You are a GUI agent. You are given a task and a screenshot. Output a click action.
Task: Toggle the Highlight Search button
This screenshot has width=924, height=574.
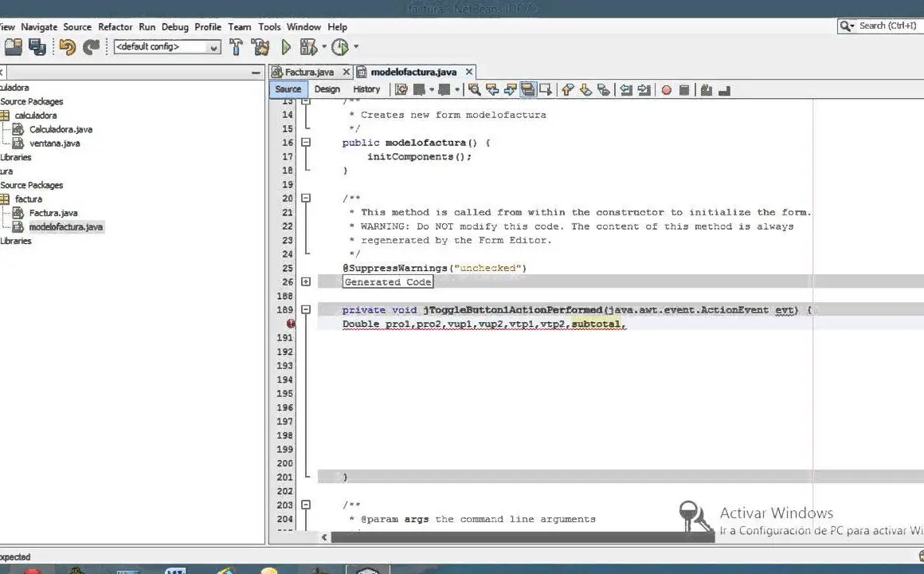point(527,89)
